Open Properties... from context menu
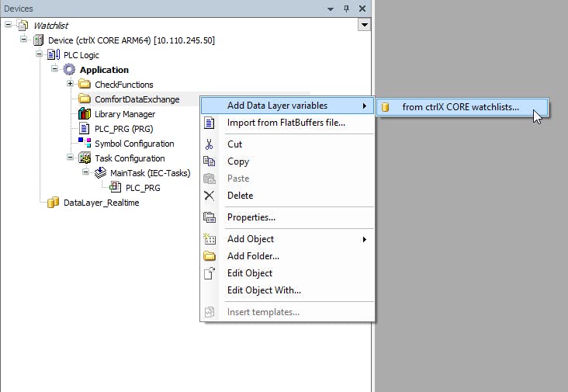This screenshot has width=568, height=392. tap(287, 217)
